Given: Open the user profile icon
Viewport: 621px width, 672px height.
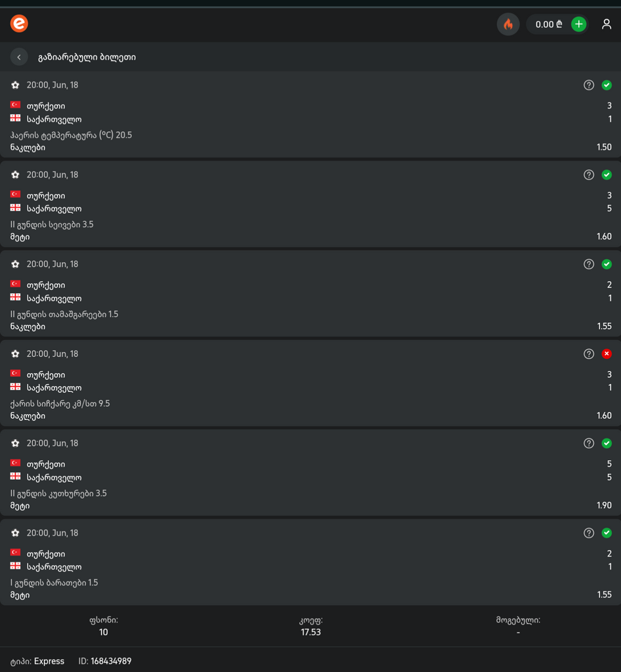Looking at the screenshot, I should (x=607, y=25).
